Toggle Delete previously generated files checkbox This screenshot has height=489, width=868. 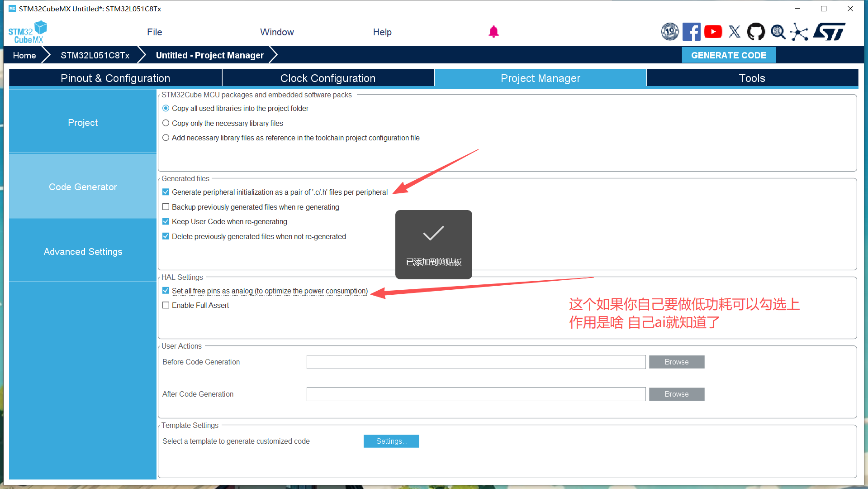[166, 236]
